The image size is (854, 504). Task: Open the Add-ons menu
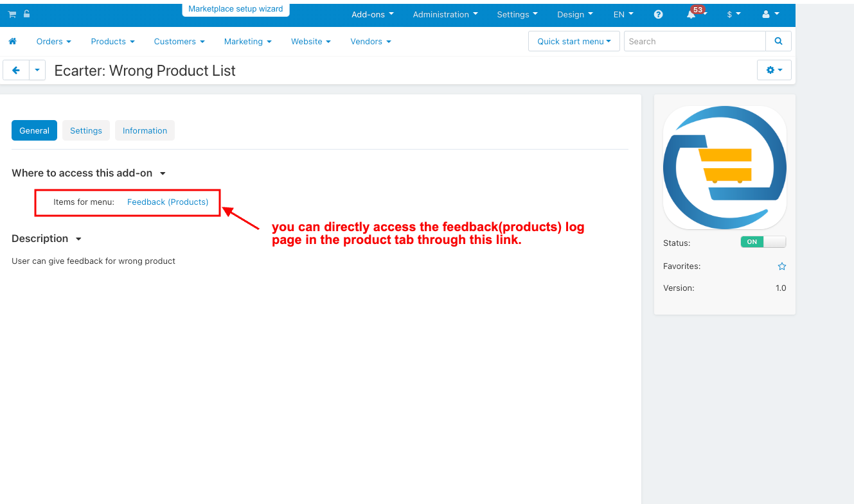[373, 14]
